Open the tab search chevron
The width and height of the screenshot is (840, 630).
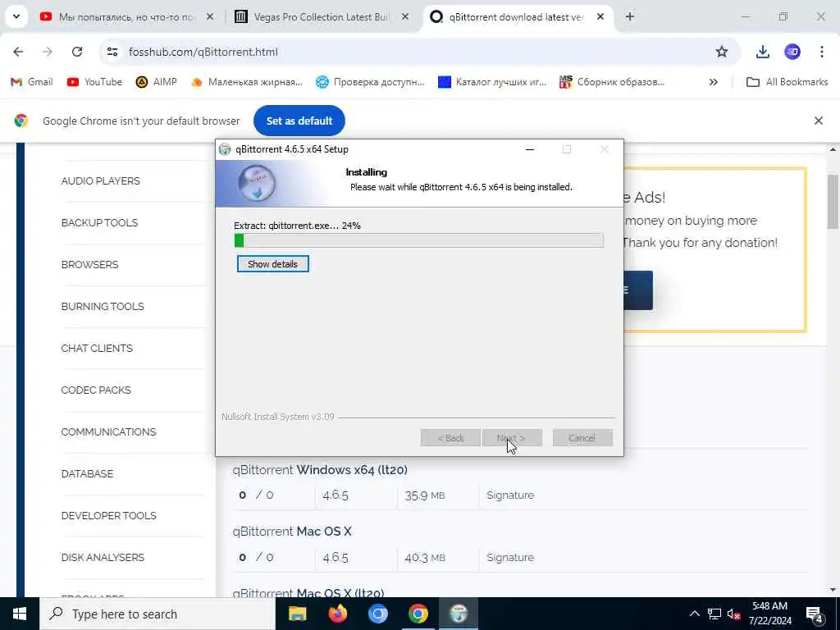point(16,16)
